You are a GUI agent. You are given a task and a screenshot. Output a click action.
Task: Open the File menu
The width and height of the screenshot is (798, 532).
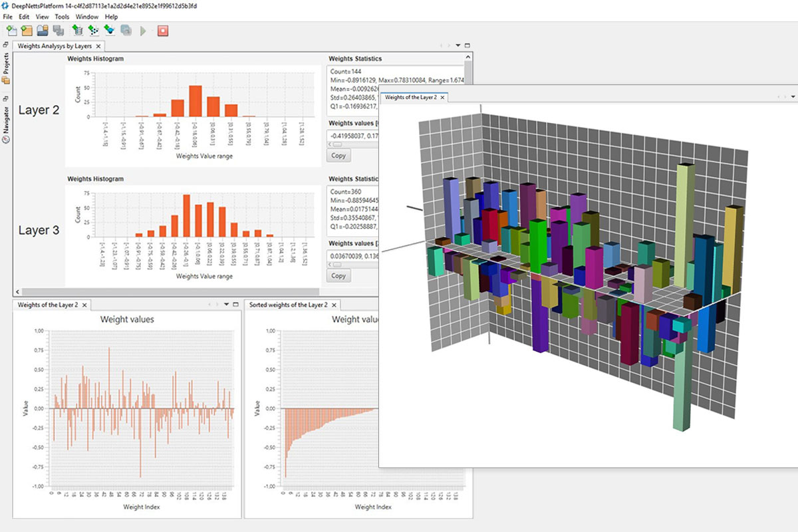pyautogui.click(x=8, y=17)
